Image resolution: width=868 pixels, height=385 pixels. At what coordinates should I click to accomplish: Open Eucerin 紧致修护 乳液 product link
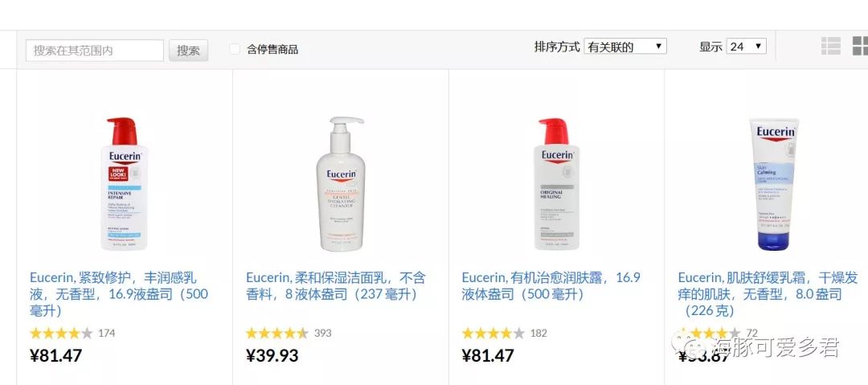[x=119, y=294]
